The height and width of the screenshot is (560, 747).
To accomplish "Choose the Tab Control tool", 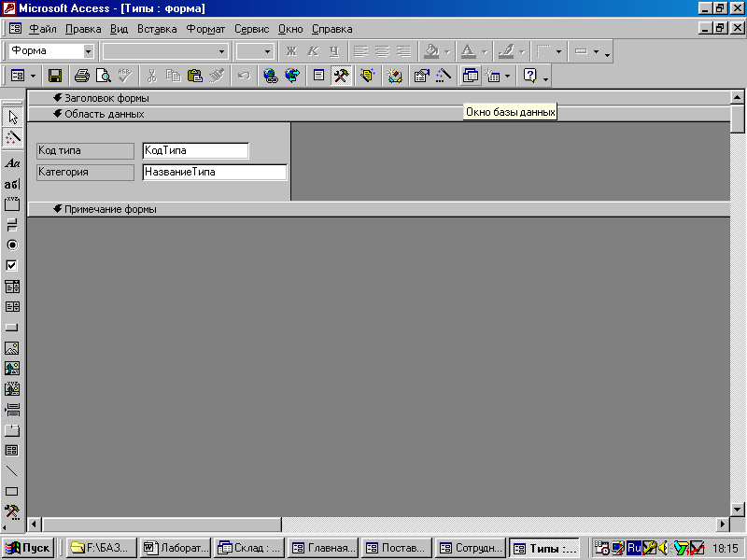I will pos(12,430).
